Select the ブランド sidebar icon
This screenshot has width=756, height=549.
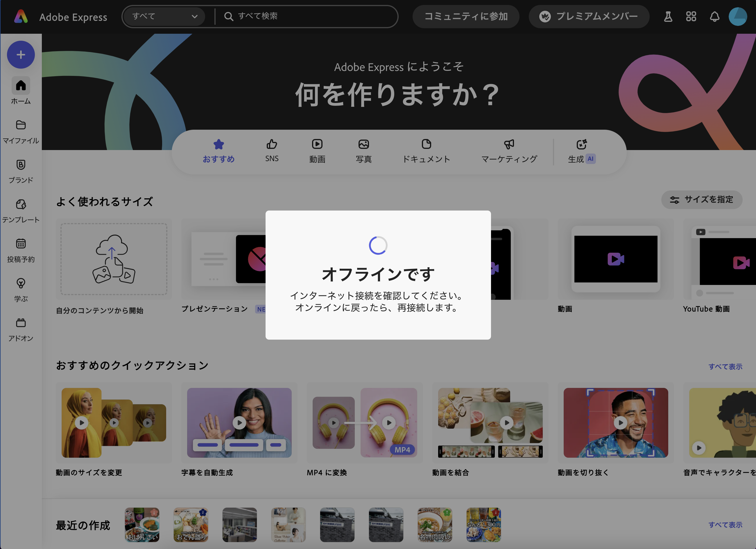coord(20,171)
